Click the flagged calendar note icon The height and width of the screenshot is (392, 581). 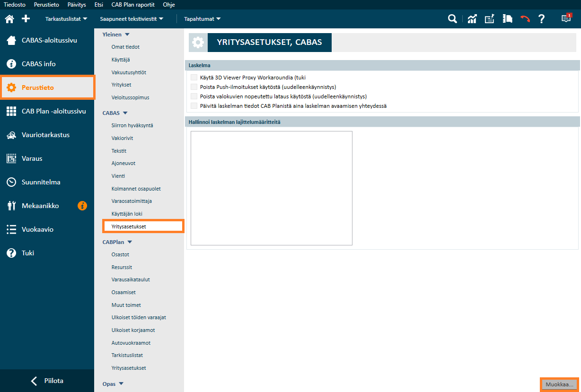click(x=490, y=19)
